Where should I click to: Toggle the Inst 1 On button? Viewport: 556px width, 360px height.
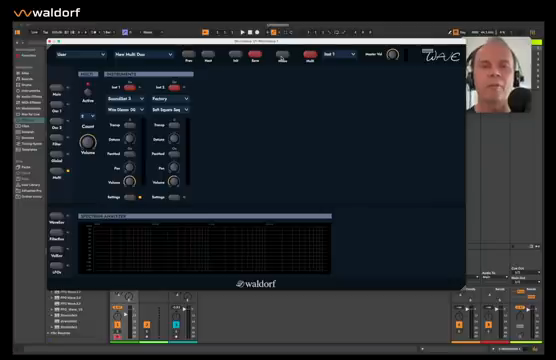pos(130,88)
